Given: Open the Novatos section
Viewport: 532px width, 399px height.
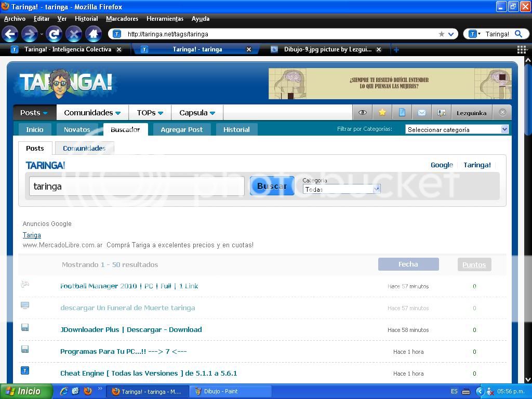Looking at the screenshot, I should [77, 129].
